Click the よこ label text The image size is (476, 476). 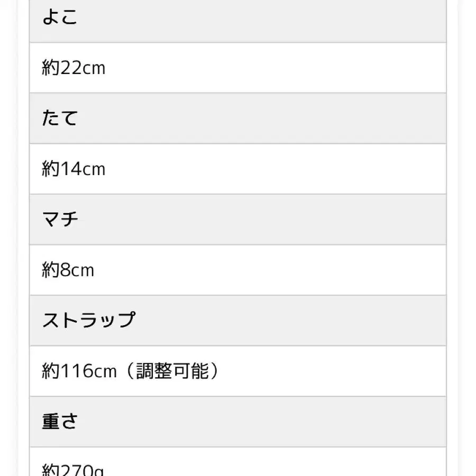(x=60, y=17)
